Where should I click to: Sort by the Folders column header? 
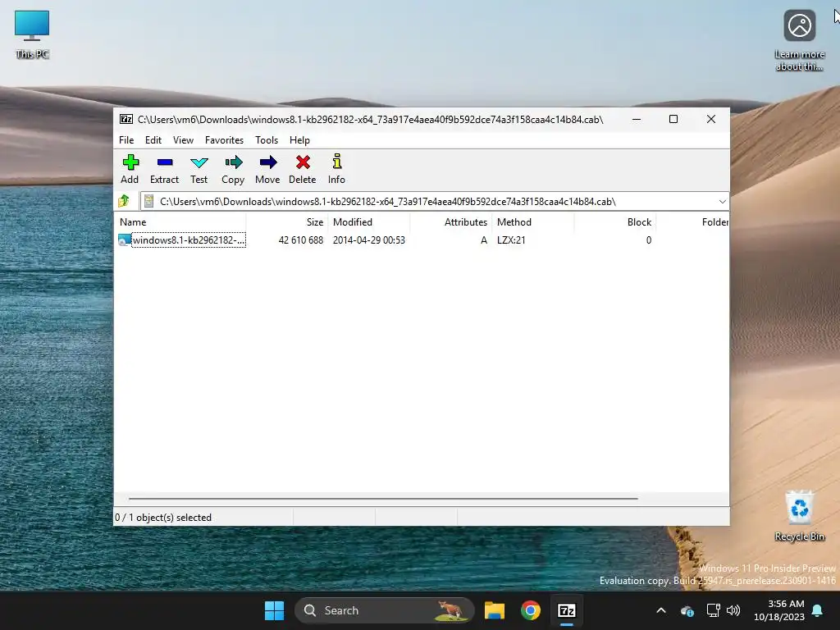[x=692, y=221]
